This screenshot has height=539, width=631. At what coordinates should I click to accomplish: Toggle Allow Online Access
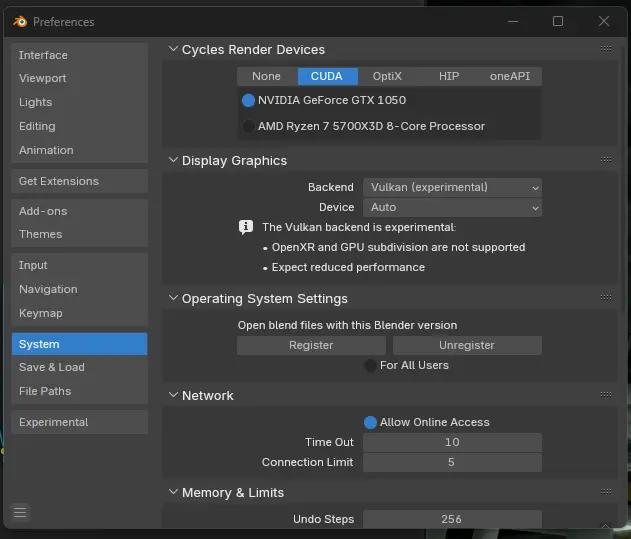pyautogui.click(x=370, y=422)
